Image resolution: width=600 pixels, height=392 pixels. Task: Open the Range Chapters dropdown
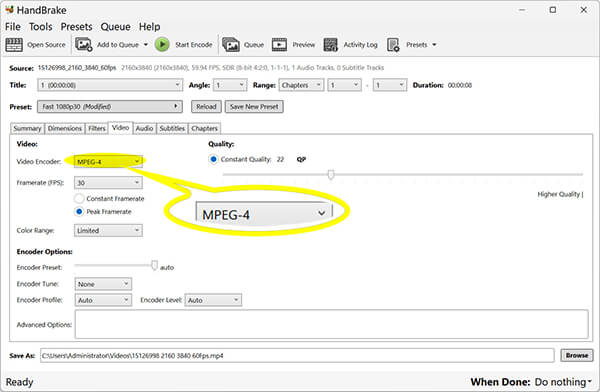(301, 85)
